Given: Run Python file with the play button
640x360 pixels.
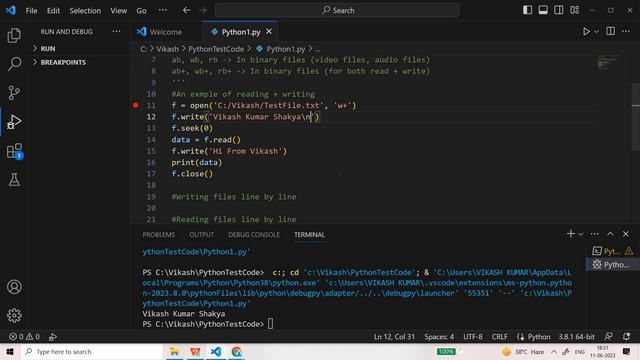Looking at the screenshot, I should coord(586,31).
